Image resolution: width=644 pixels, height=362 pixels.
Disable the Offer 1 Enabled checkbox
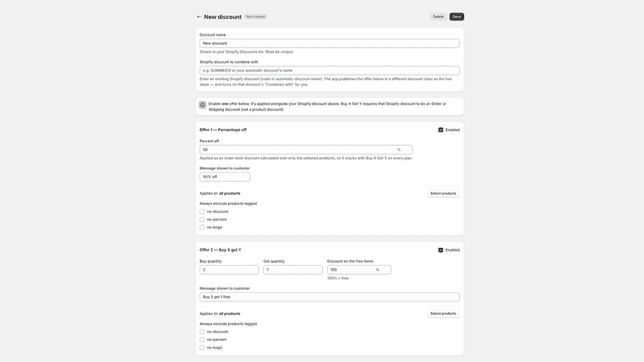441,130
